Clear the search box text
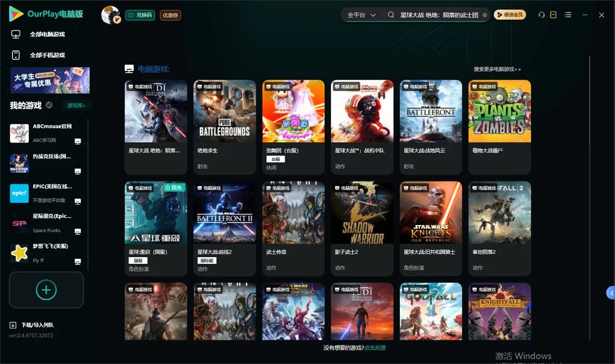615x364 pixels. [x=485, y=15]
